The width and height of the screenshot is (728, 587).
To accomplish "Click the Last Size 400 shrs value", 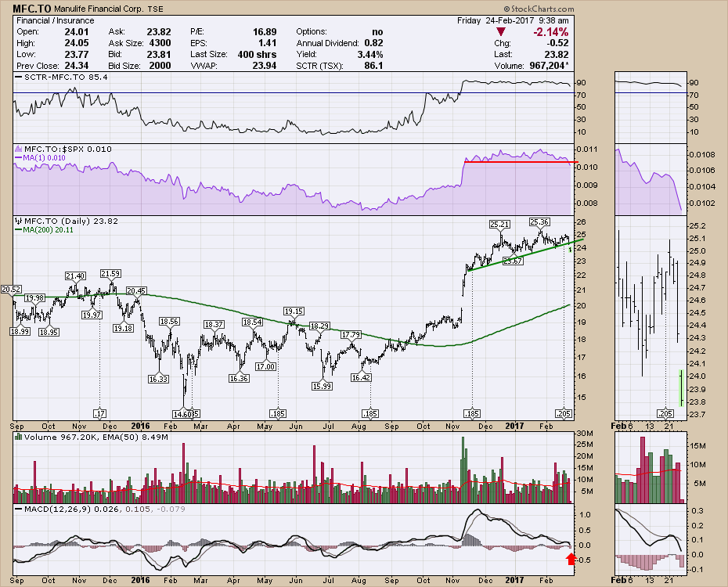I will [257, 54].
